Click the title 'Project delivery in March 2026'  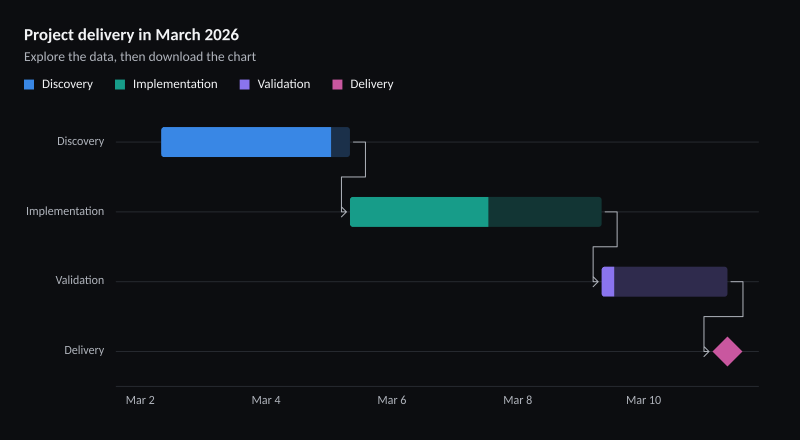[x=132, y=35]
